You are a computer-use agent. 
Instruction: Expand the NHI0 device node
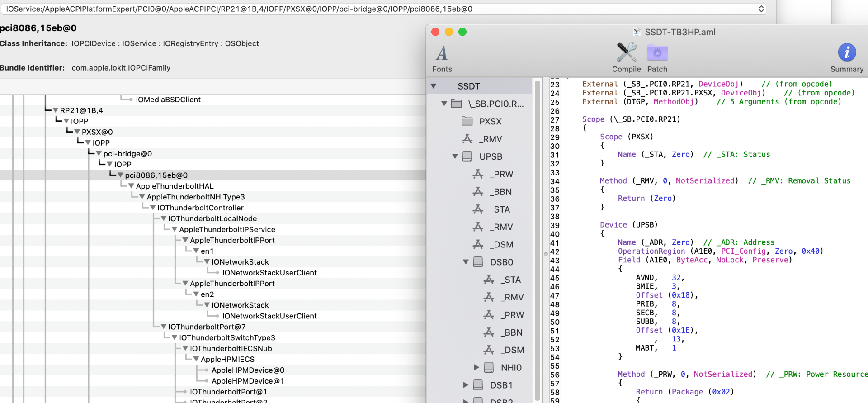[476, 368]
